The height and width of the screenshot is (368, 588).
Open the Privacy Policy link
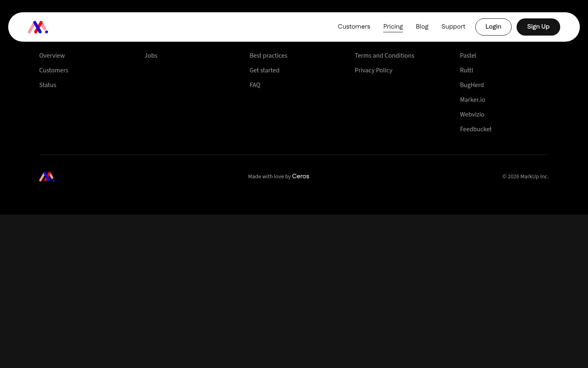click(374, 70)
